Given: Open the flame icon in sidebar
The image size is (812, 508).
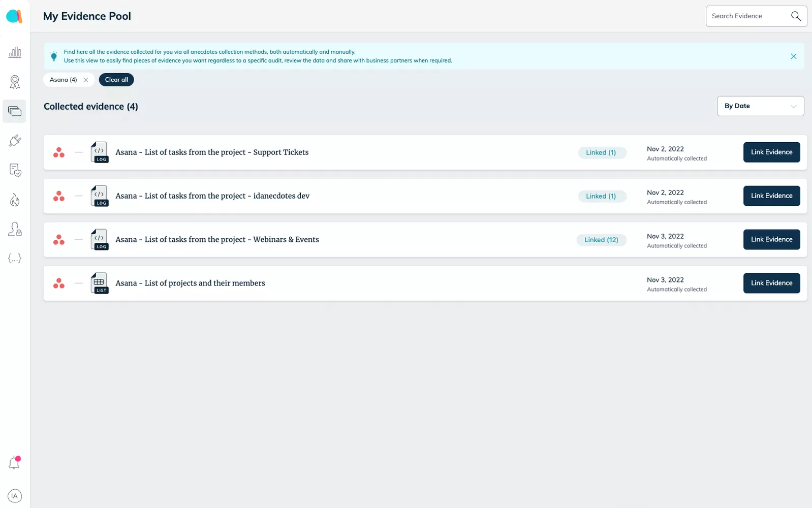Looking at the screenshot, I should pos(15,200).
